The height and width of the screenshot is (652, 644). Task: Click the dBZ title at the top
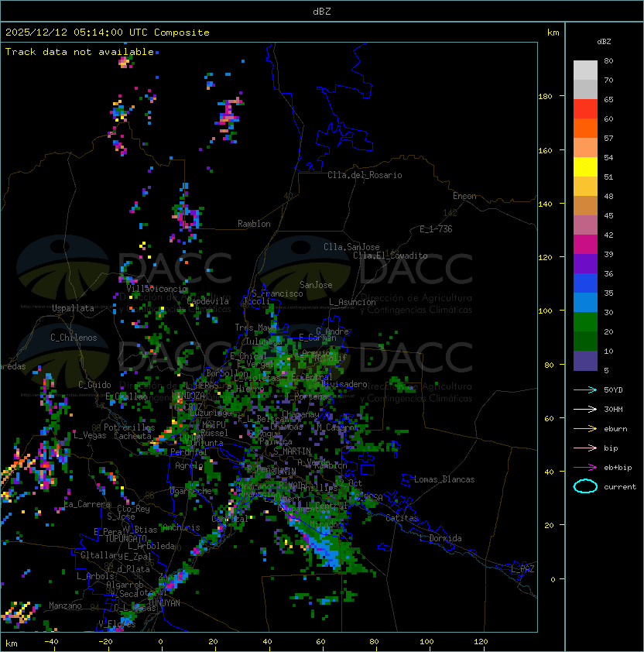(x=322, y=11)
